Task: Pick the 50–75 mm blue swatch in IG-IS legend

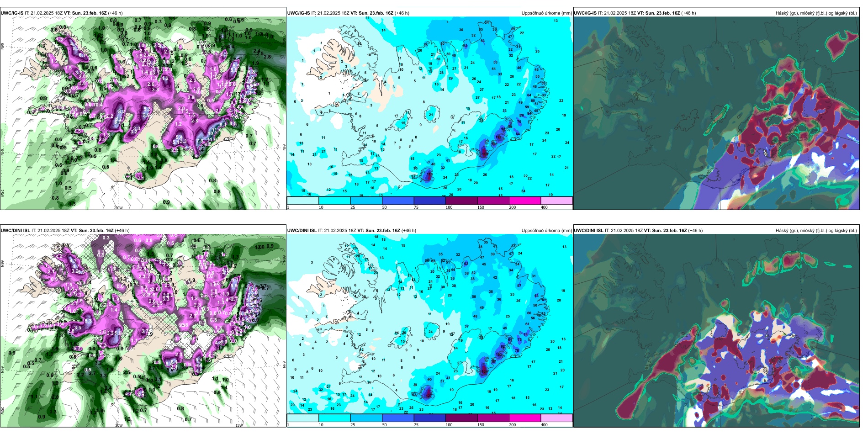Action: [x=398, y=201]
